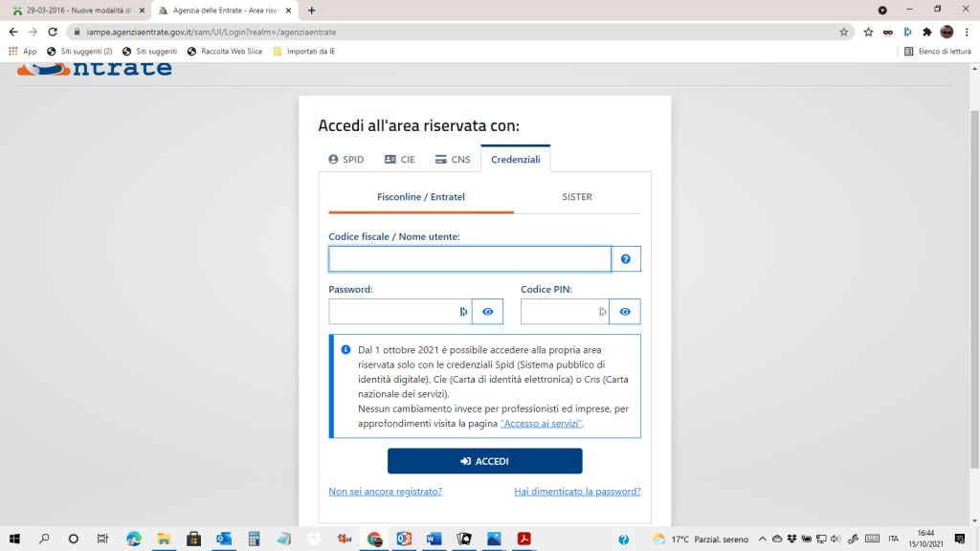Open the Chrome extensions puzzle menu
The width and height of the screenshot is (980, 551).
pos(927,32)
